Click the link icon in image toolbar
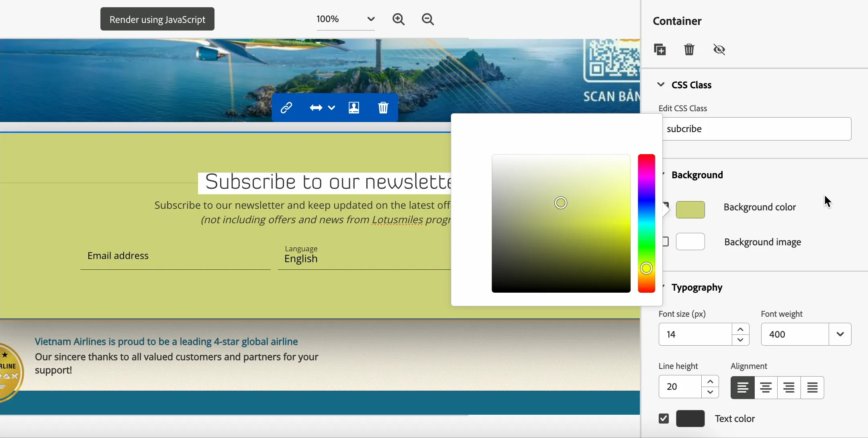This screenshot has width=868, height=438. click(286, 108)
